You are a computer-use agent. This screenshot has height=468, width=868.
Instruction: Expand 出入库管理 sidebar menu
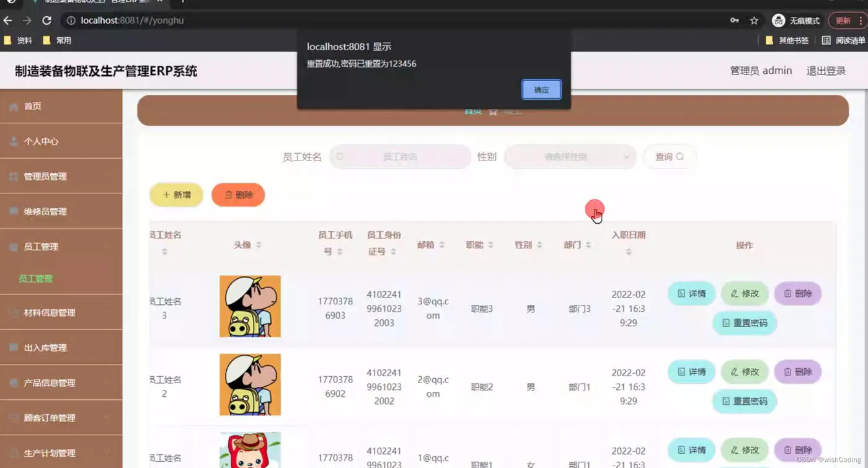[61, 348]
